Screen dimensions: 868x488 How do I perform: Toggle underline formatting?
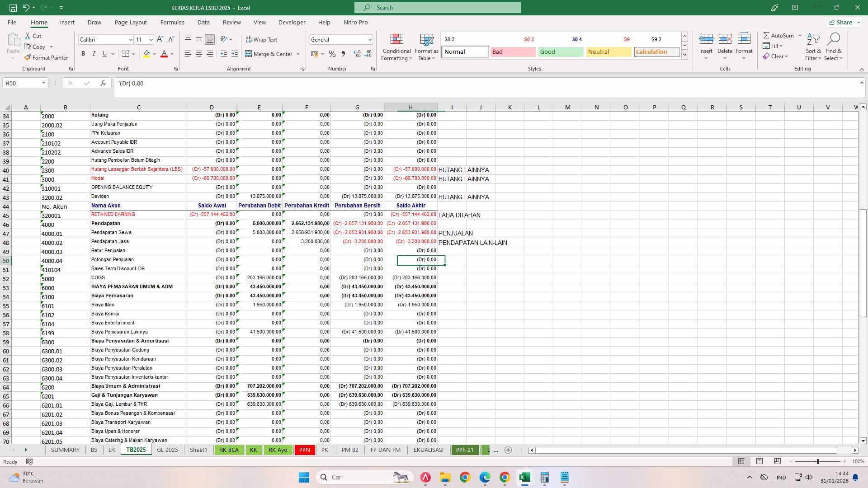[x=104, y=53]
